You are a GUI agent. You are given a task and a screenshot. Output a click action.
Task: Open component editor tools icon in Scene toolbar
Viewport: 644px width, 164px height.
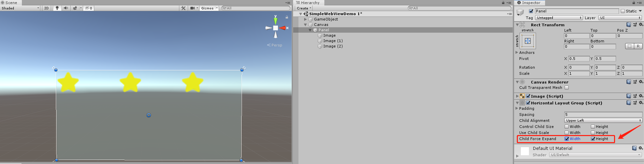[x=183, y=8]
